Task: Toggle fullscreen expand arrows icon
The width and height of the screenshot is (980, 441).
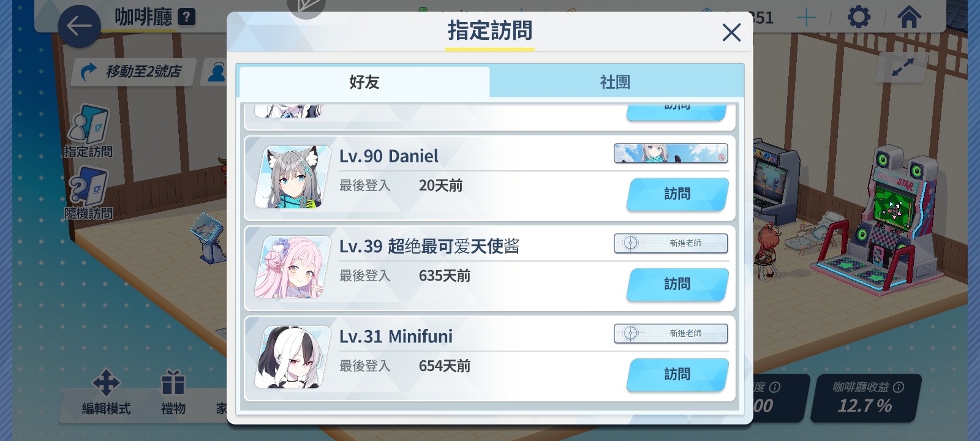Action: [903, 67]
